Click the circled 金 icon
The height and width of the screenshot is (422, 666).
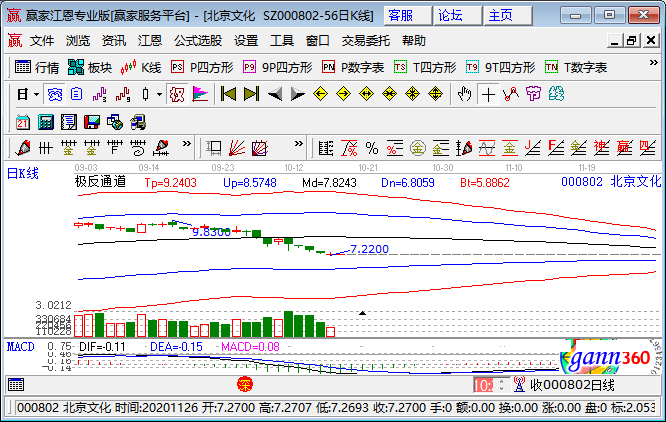pos(418,148)
